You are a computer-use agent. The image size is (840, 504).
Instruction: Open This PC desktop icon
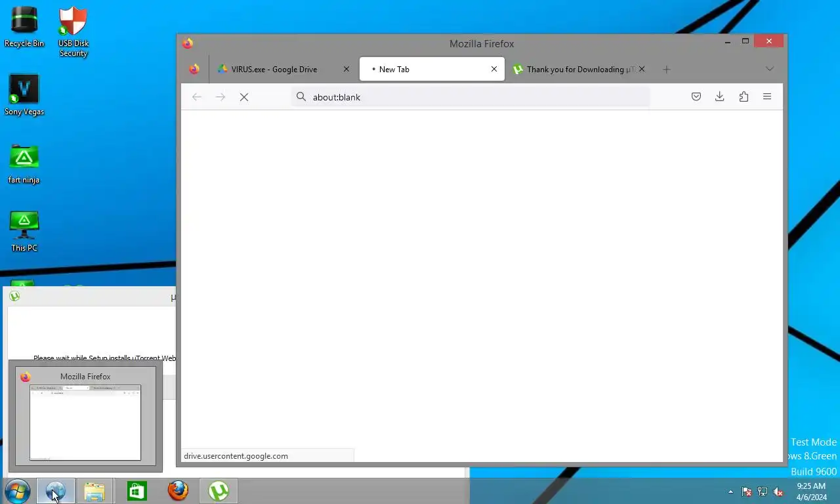click(24, 232)
